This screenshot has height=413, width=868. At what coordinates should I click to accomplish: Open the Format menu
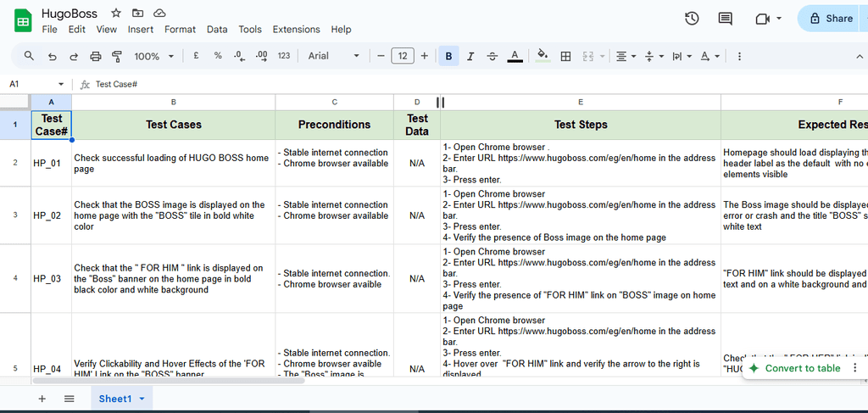coord(180,30)
